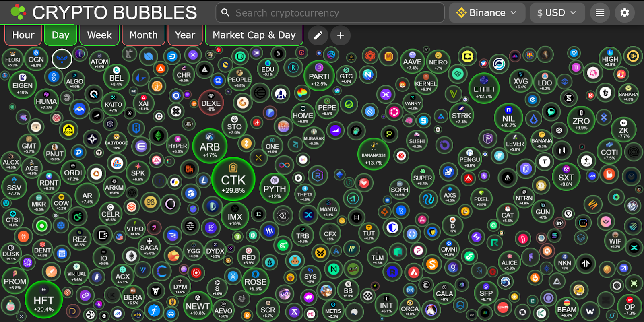Select the HIGH +5.9% bubble

pos(610,59)
